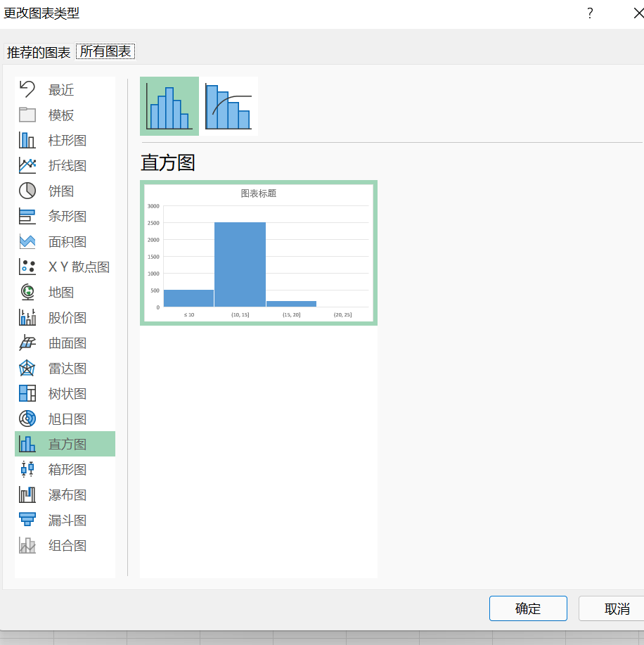Click the 箱形图 label text

tap(67, 469)
